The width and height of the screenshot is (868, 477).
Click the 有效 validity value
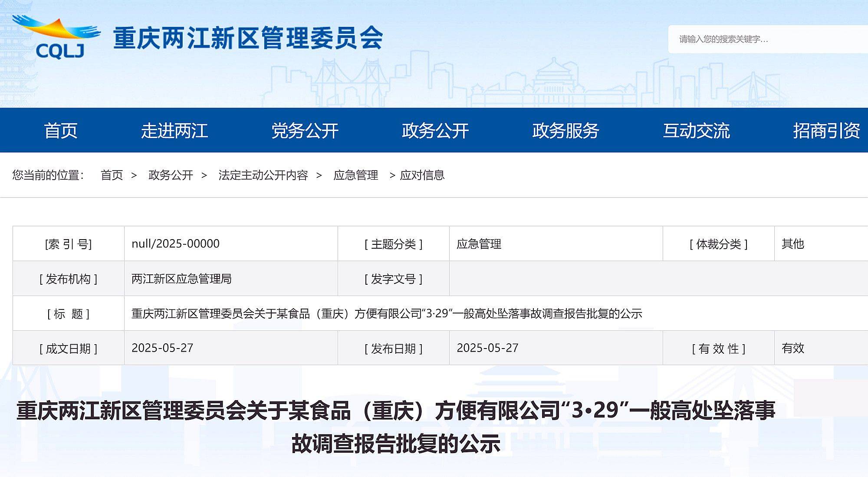(793, 348)
